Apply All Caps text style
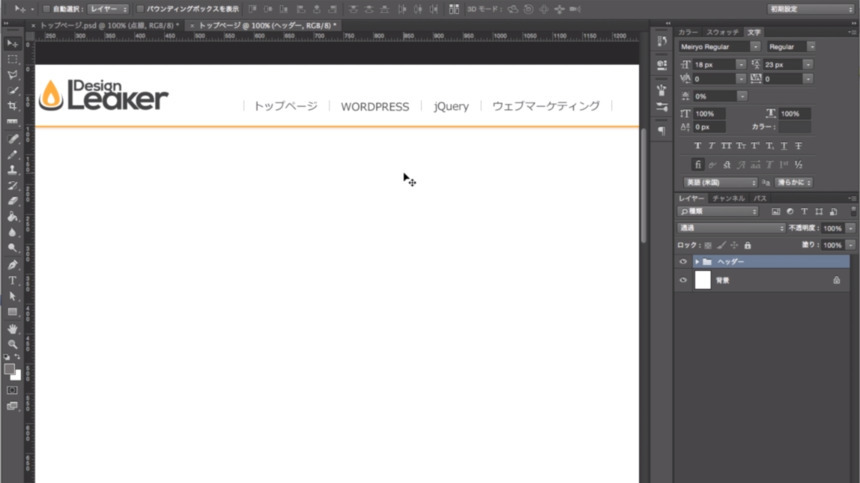Viewport: 860px width, 483px height. click(726, 146)
